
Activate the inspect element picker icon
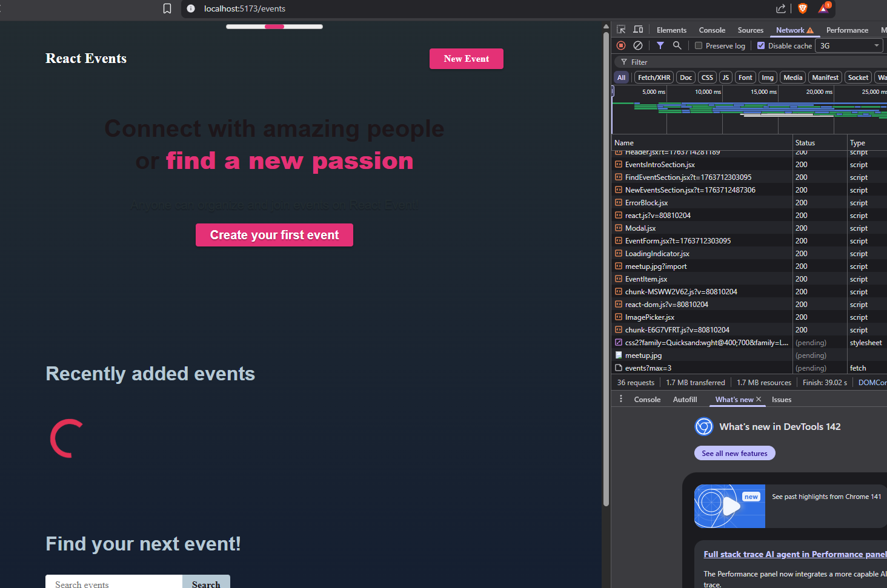[x=621, y=30]
